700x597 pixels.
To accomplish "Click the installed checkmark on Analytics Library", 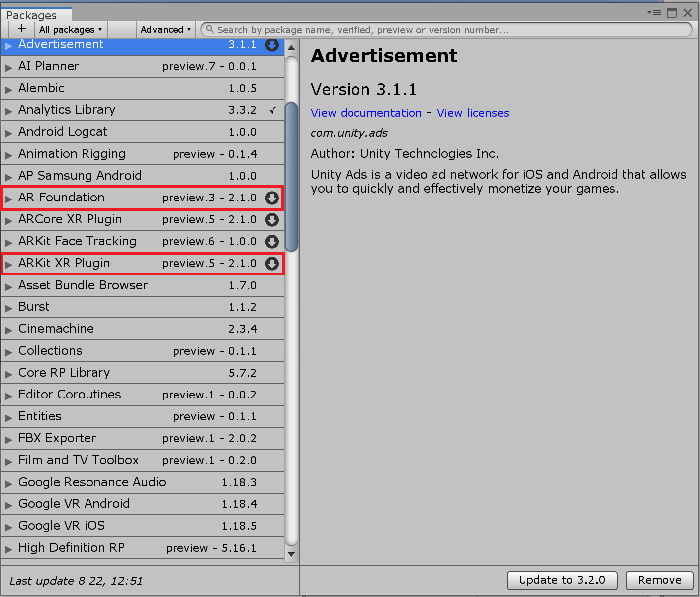I will click(x=273, y=110).
